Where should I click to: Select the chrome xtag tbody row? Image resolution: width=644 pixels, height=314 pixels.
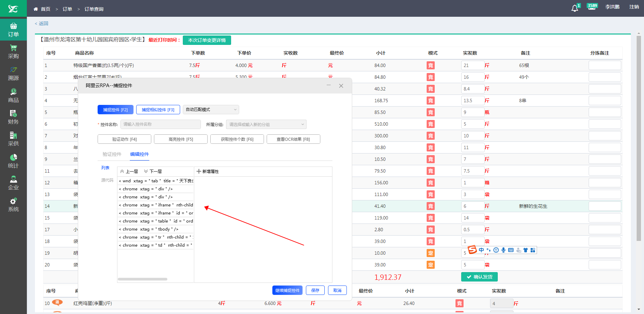click(156, 229)
